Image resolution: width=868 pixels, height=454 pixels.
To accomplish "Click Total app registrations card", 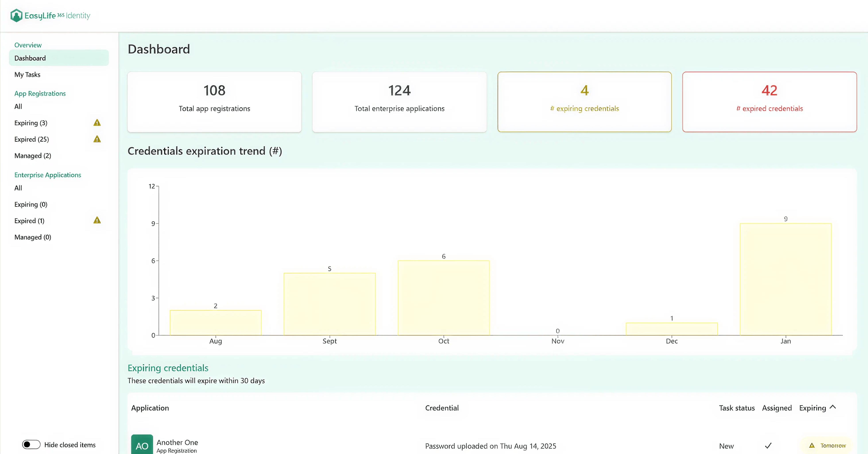I will tap(214, 102).
